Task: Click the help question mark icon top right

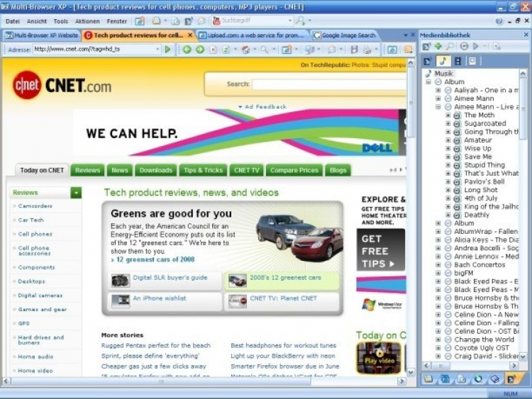Action: [x=499, y=21]
